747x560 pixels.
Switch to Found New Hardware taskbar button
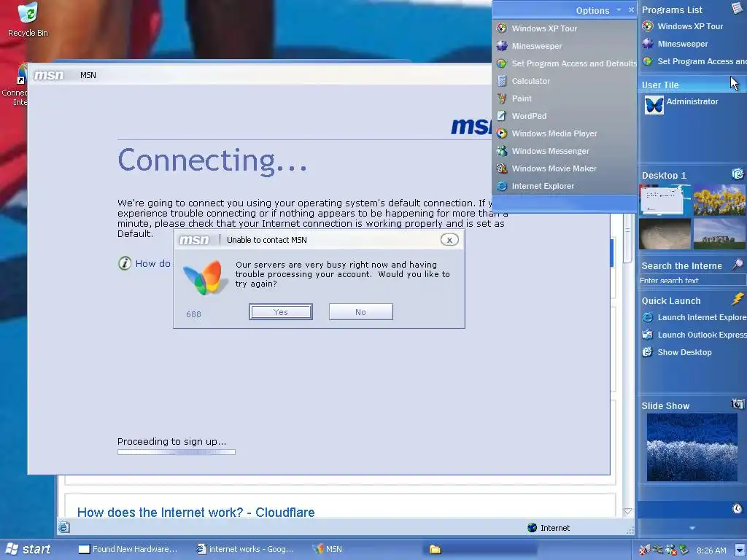pos(128,550)
